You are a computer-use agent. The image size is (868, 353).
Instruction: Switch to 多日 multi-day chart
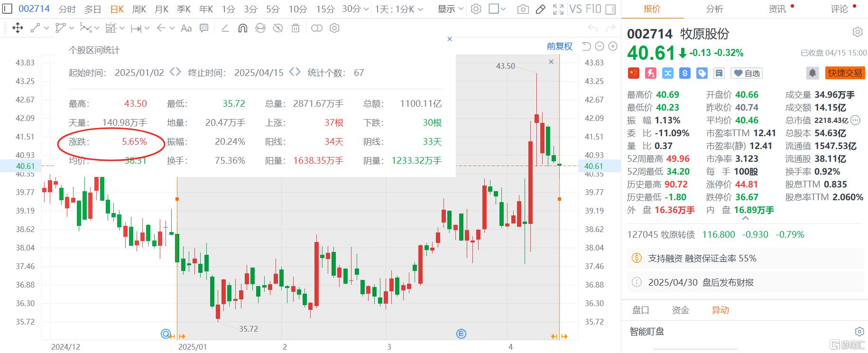[92, 9]
